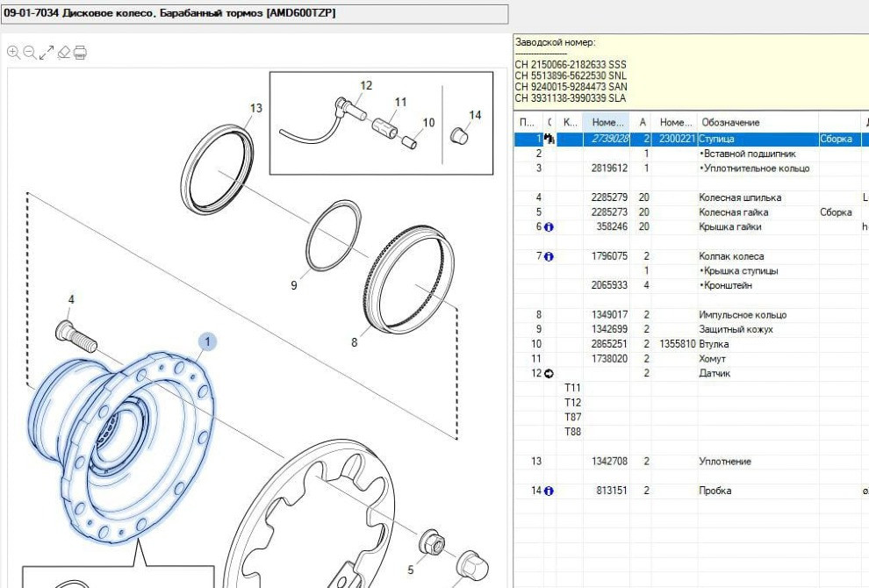The height and width of the screenshot is (588, 869).
Task: Click callout number 1 on diagram
Action: coord(207,341)
